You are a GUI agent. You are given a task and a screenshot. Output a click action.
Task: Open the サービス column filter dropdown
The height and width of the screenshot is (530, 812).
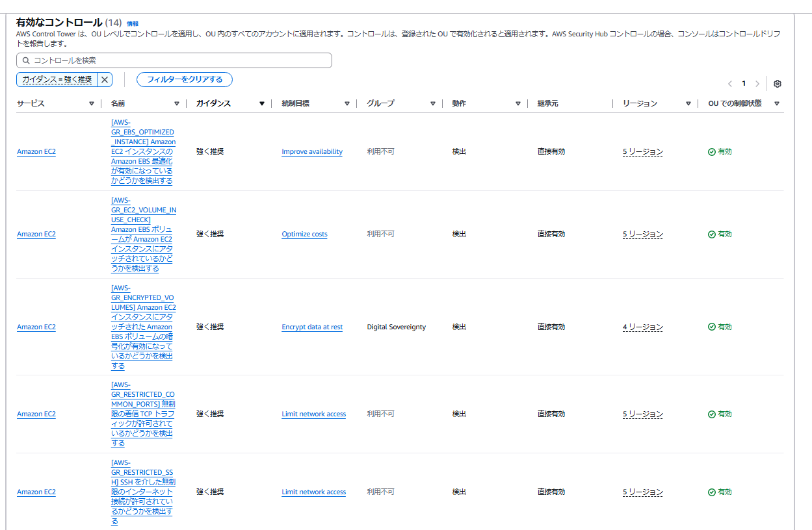click(91, 103)
